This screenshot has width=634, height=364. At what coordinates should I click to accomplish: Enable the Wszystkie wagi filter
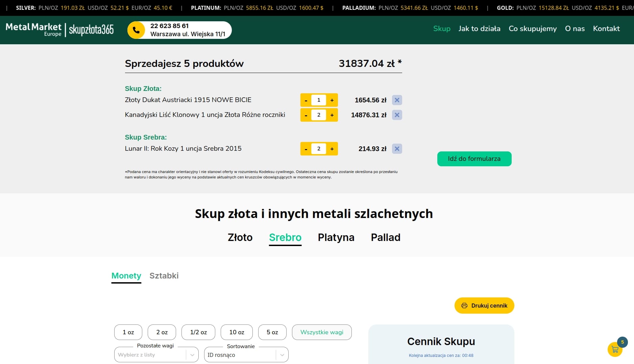321,332
